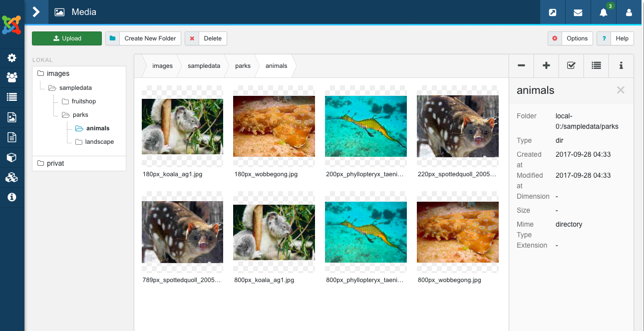The height and width of the screenshot is (331, 644).
Task: Open the notifications bell icon
Action: [604, 12]
